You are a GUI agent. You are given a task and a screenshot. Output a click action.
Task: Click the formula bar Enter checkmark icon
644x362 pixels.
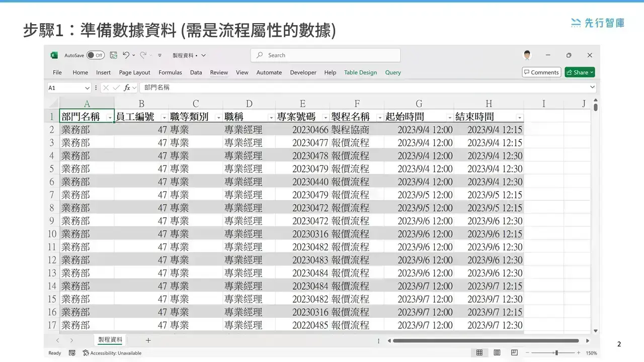click(x=116, y=87)
